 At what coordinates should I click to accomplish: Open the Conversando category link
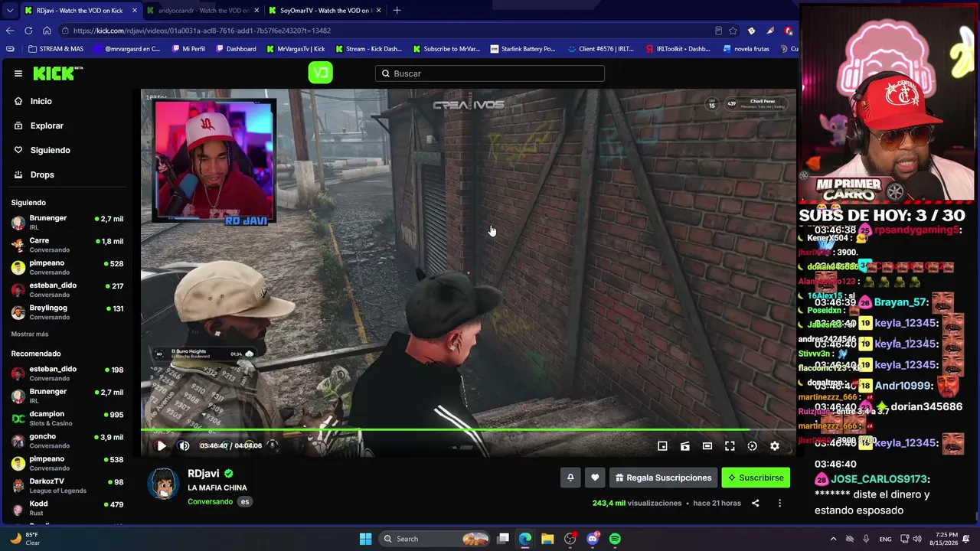coord(210,501)
